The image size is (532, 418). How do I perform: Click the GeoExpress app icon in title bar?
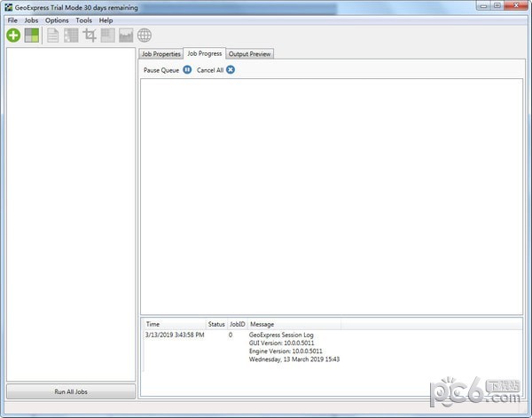[9, 7]
